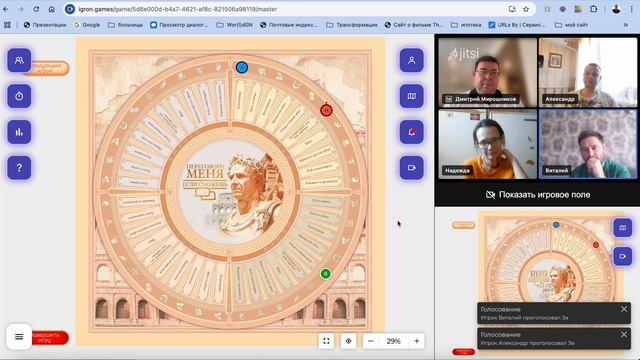Go to browser home page
Screen dimensions: 640x360
pos(51,9)
